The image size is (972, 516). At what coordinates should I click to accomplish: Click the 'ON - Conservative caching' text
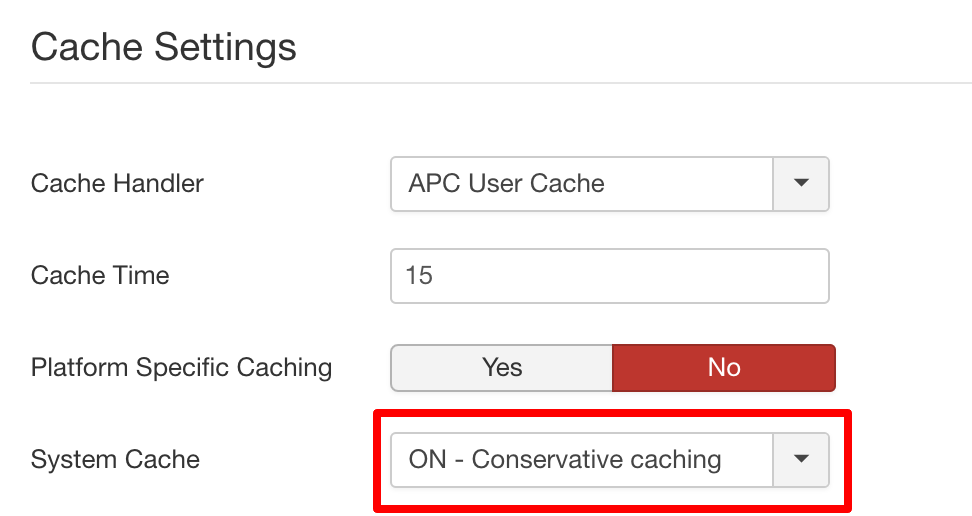click(564, 460)
